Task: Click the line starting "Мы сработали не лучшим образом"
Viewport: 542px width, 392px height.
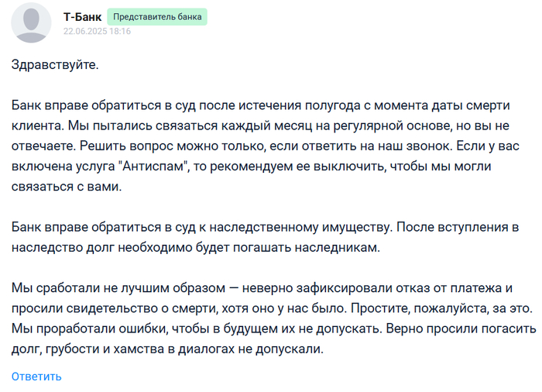Action: [x=262, y=288]
